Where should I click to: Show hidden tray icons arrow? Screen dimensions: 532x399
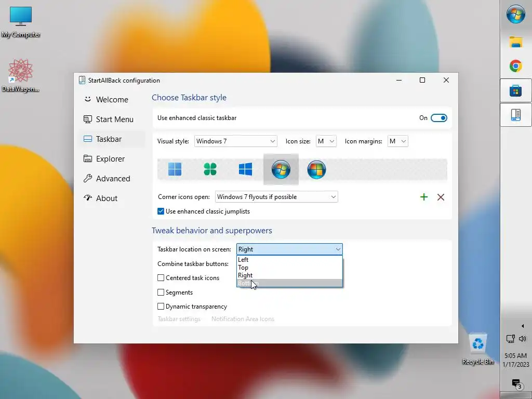pyautogui.click(x=523, y=326)
